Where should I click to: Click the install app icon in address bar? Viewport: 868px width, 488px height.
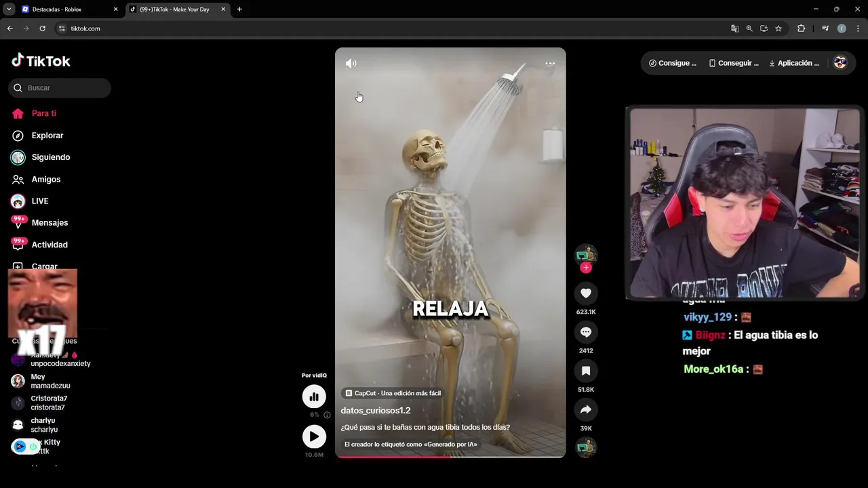764,28
